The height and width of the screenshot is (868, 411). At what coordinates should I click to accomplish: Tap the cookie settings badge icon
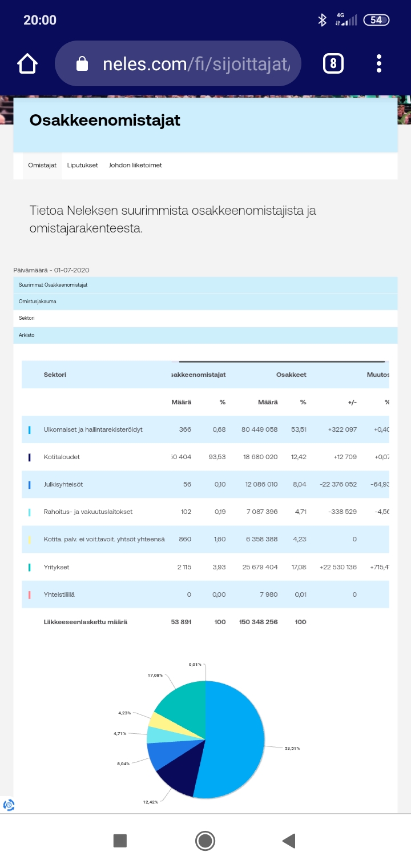[9, 805]
